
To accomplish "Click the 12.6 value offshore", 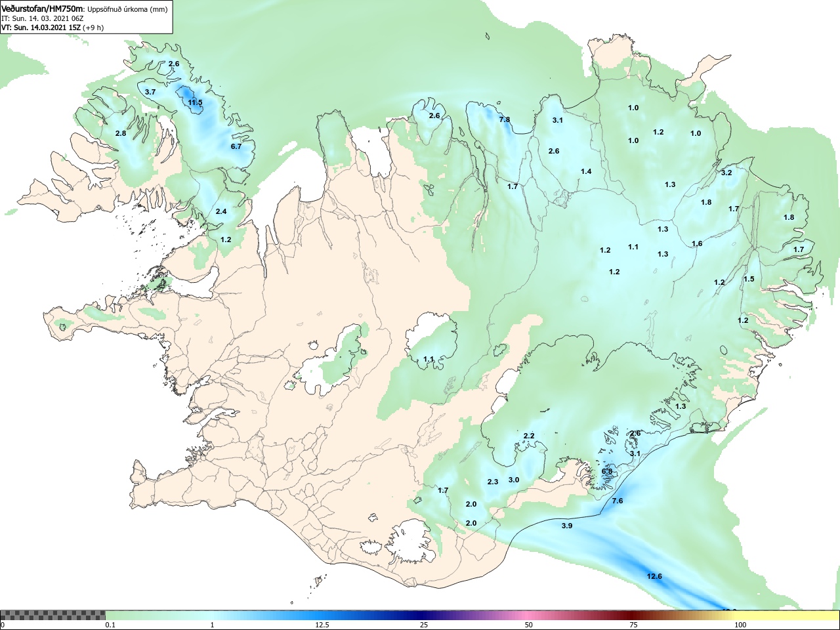I will [654, 576].
